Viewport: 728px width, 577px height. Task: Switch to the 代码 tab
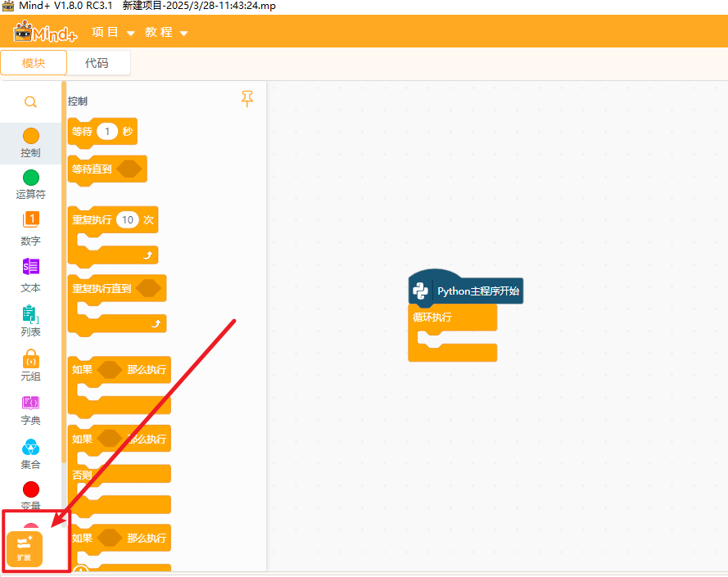pos(97,63)
